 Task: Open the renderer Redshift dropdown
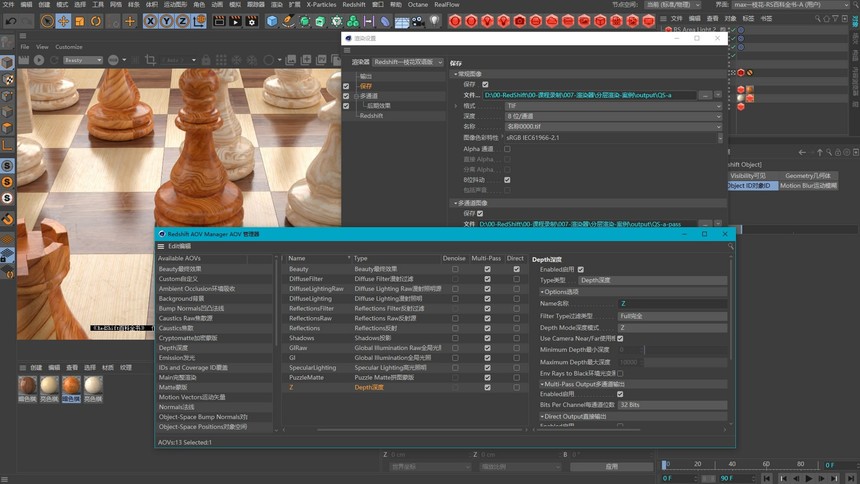408,62
